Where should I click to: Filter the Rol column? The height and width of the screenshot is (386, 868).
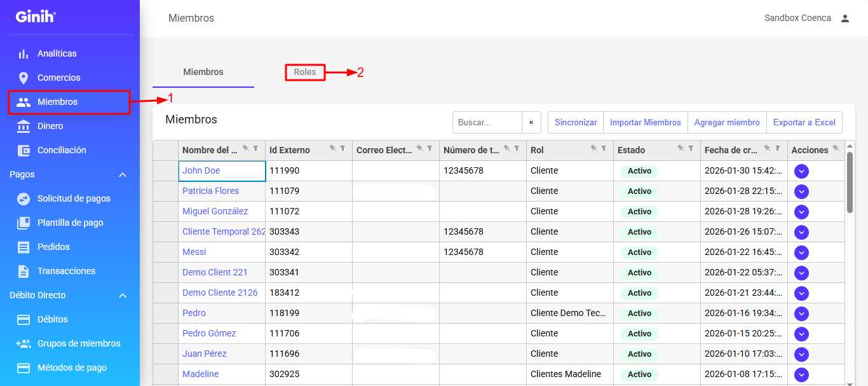pos(604,148)
